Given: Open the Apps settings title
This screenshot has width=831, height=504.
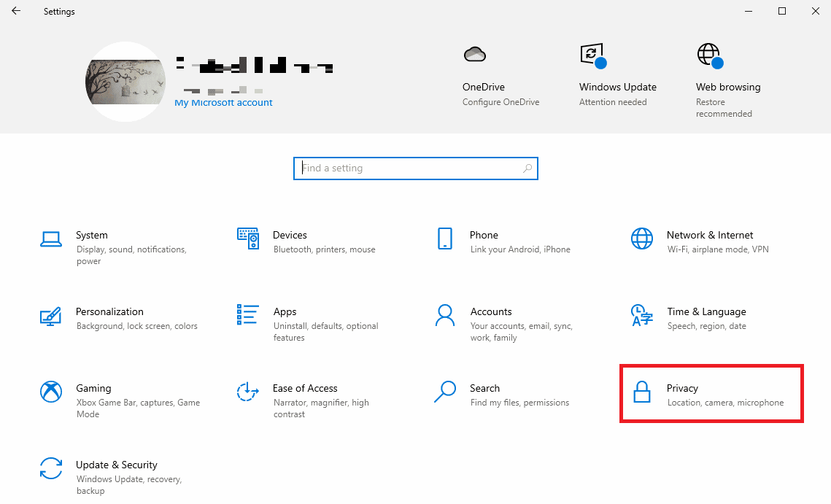Looking at the screenshot, I should pos(285,311).
